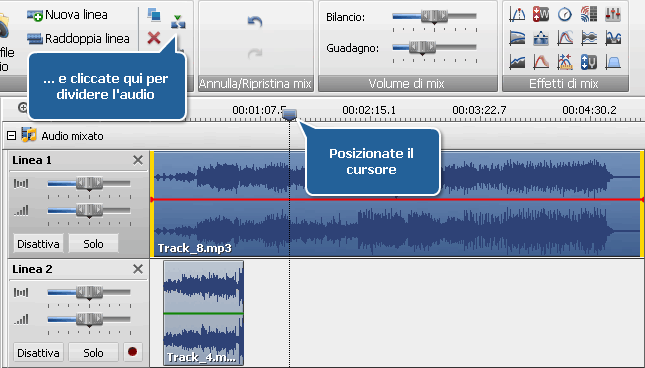This screenshot has height=368, width=645.
Task: Click the 00:04:30.2 timeline label
Action: click(589, 110)
